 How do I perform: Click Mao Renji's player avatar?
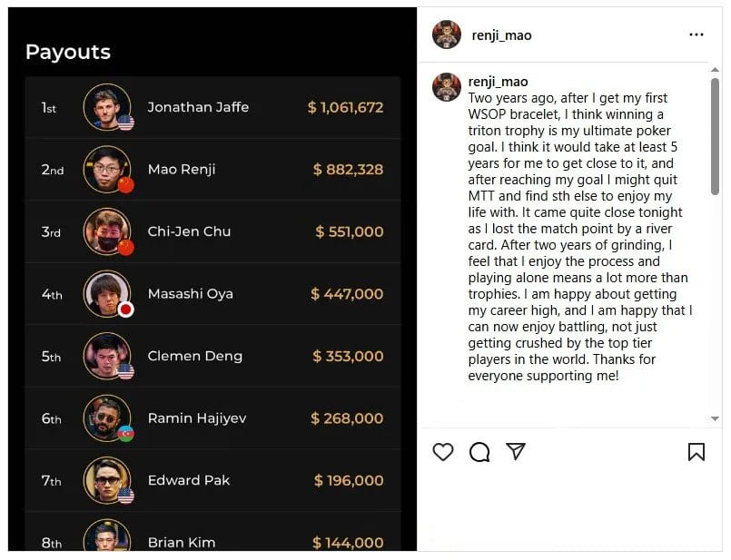coord(107,170)
